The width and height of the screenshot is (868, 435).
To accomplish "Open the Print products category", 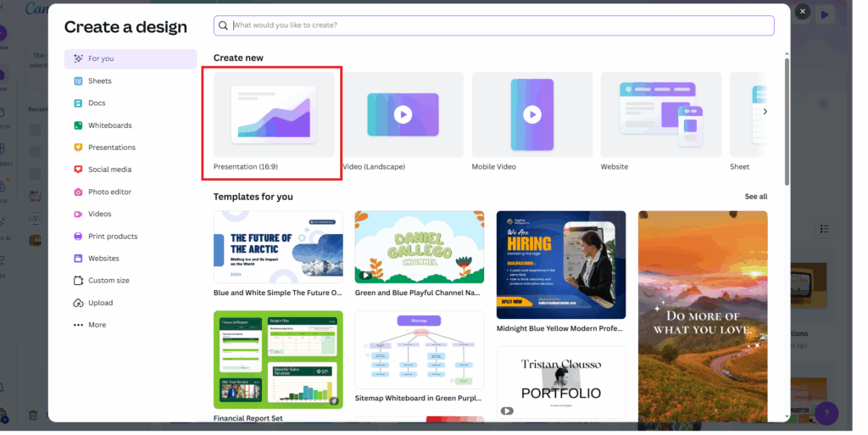I will tap(113, 237).
